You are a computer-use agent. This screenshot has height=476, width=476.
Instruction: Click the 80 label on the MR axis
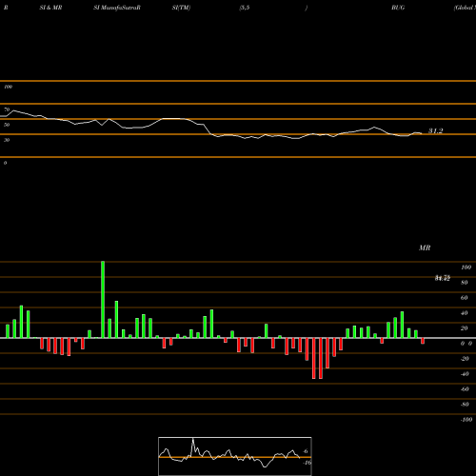[465, 283]
